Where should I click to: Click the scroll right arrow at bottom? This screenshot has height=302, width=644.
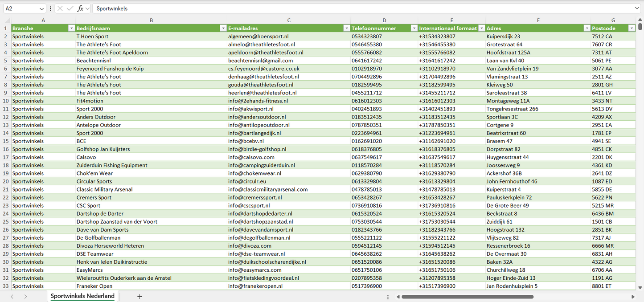point(633,297)
